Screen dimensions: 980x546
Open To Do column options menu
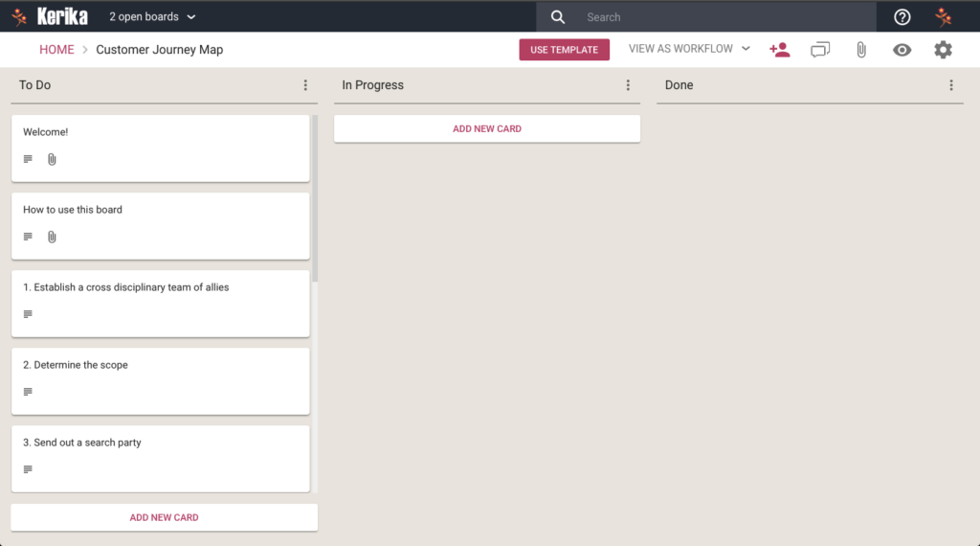(305, 85)
